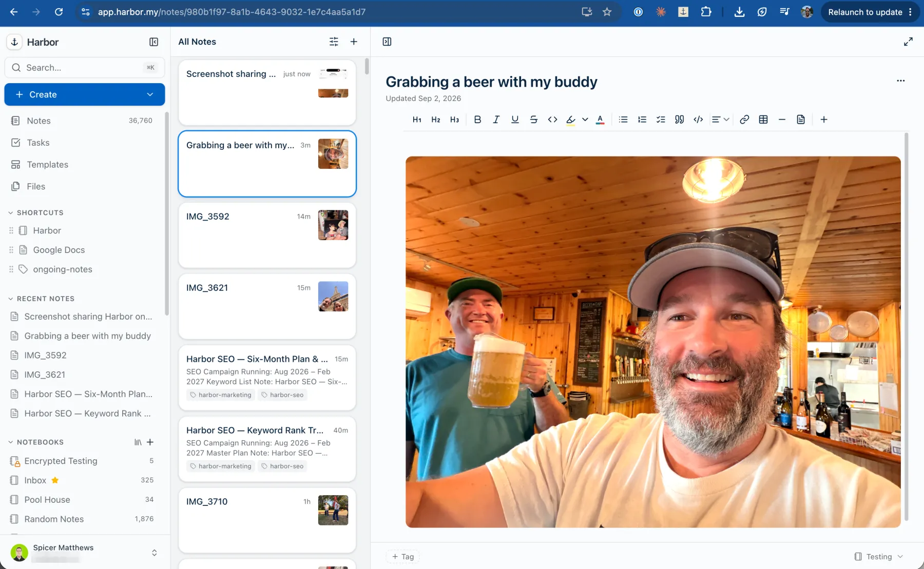This screenshot has height=569, width=924.
Task: Bookmark this page with the star
Action: 607,12
